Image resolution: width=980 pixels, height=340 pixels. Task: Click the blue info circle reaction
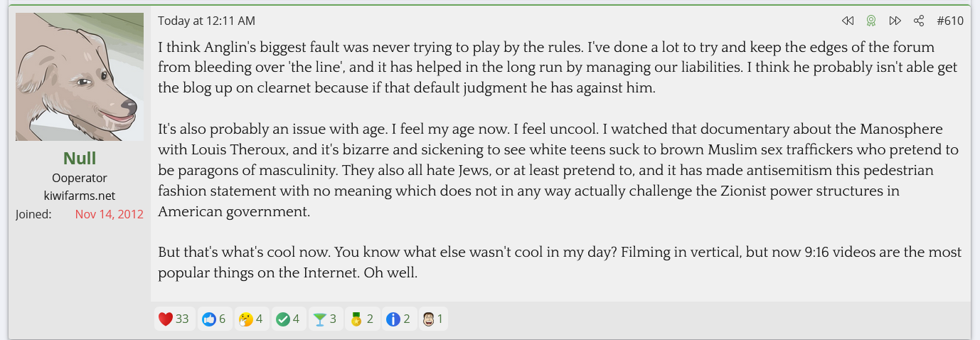[x=398, y=319]
